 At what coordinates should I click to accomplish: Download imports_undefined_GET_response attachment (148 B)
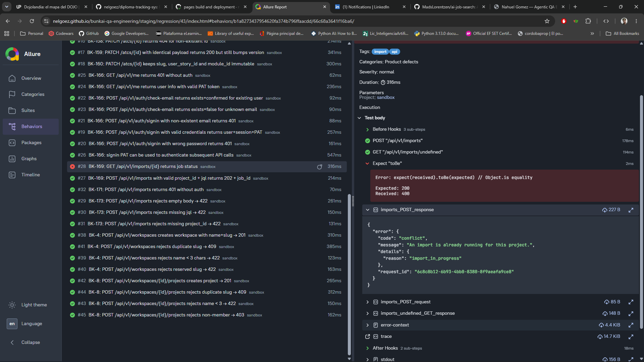[611, 313]
